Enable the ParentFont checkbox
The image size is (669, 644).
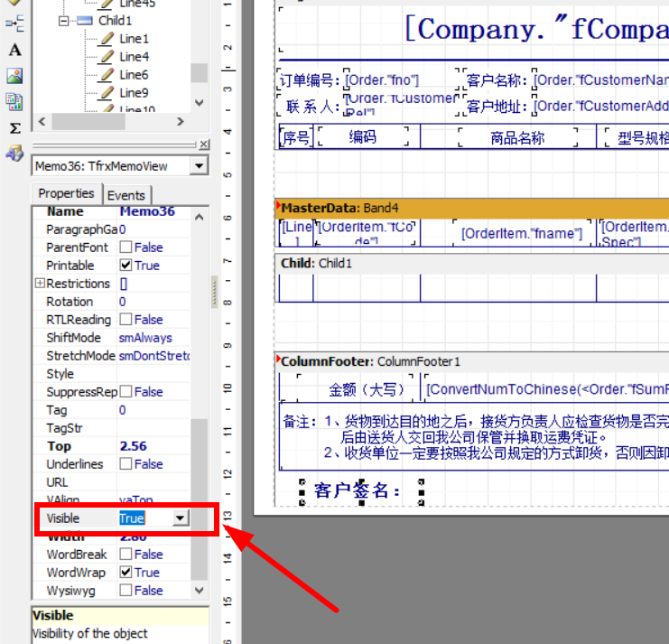point(125,247)
